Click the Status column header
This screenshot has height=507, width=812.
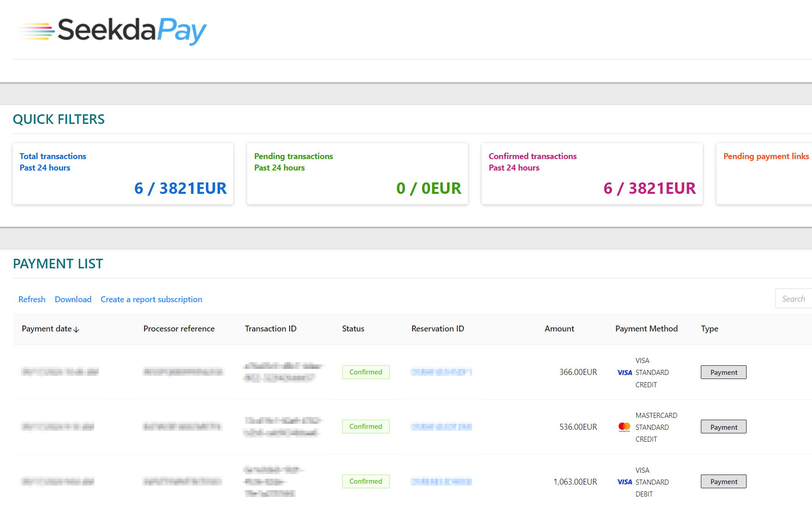353,329
